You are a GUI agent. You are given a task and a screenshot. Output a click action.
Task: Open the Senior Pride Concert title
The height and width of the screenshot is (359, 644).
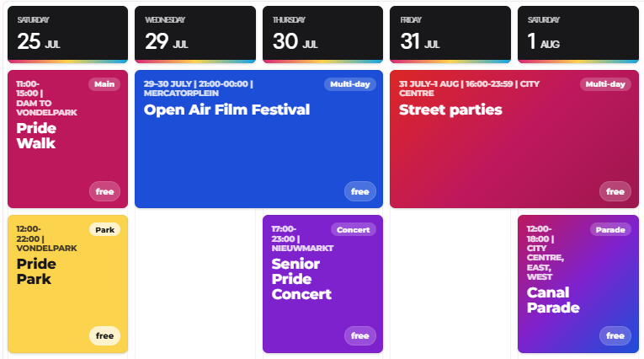pyautogui.click(x=301, y=279)
